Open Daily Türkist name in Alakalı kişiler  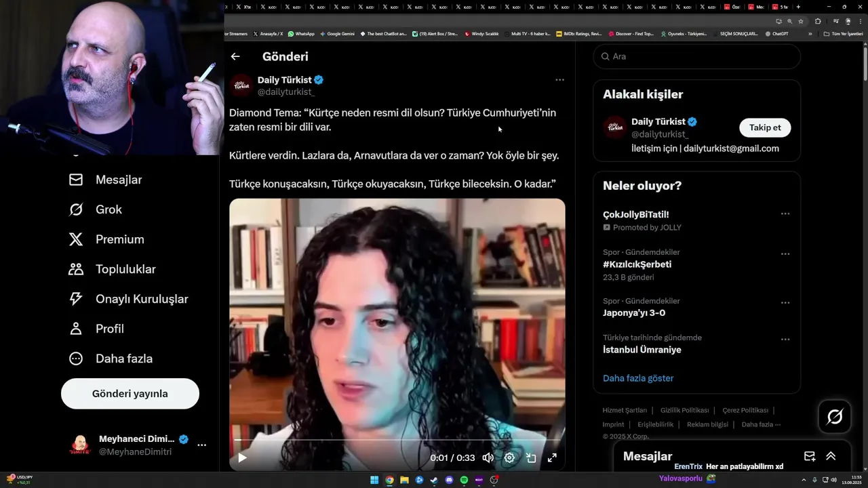pos(658,121)
